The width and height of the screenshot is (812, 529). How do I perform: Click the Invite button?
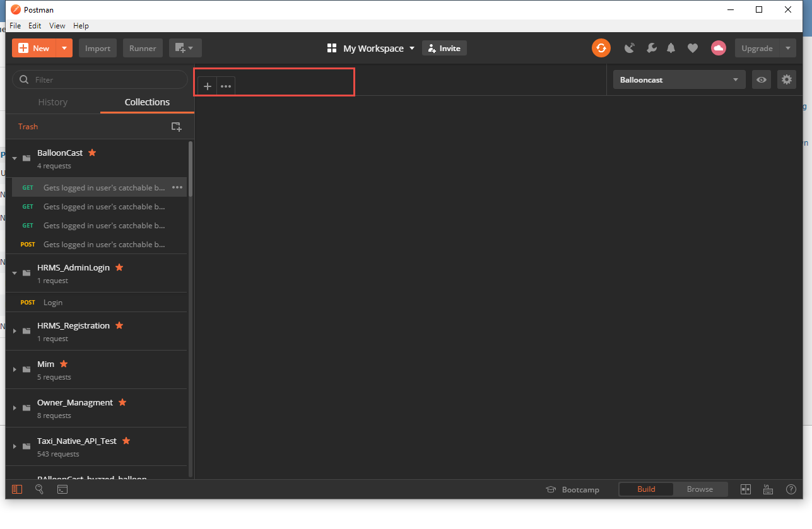444,48
